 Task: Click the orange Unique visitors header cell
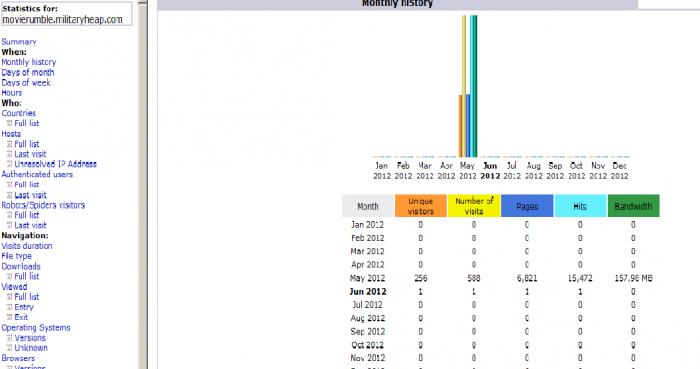point(421,206)
